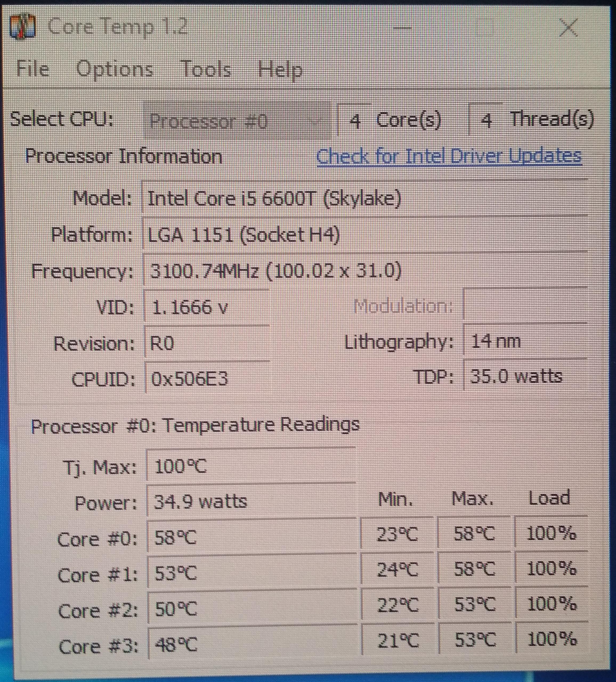Click the Processor #0: Temperature Readings heading
Screen dimensions: 616x682
pyautogui.click(x=195, y=425)
